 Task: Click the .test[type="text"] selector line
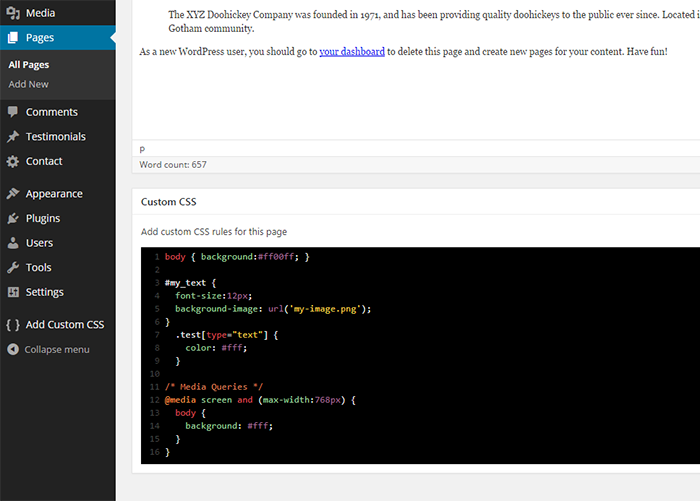(x=227, y=335)
